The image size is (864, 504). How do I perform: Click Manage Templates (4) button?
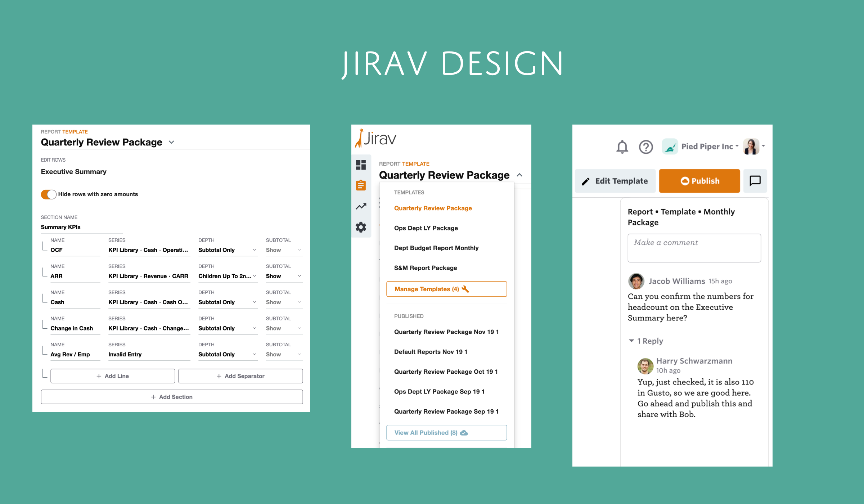(x=446, y=289)
